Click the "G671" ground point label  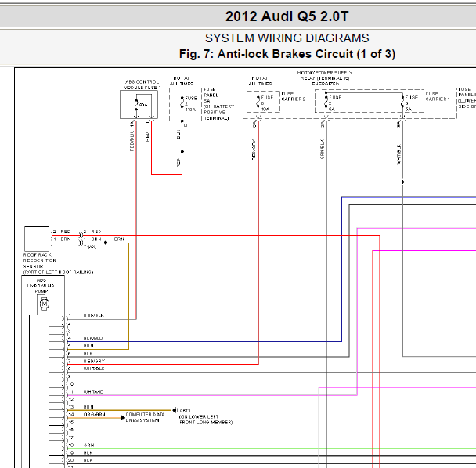tap(186, 411)
